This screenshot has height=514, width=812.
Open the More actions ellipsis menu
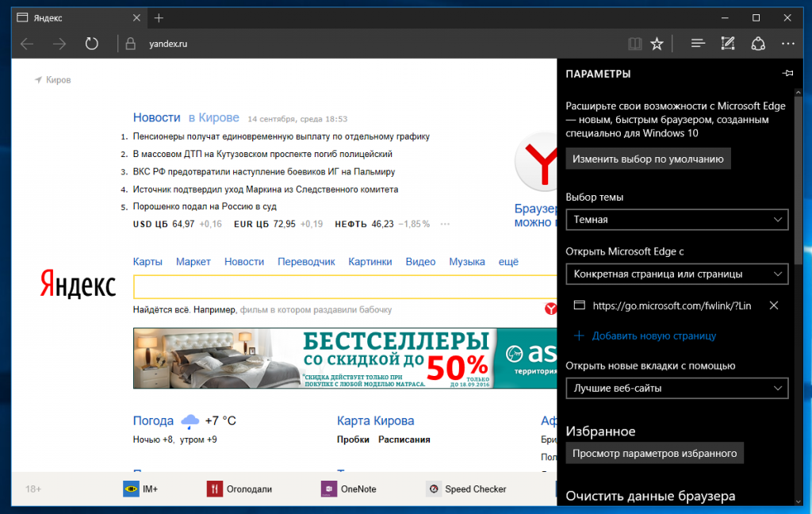(787, 44)
